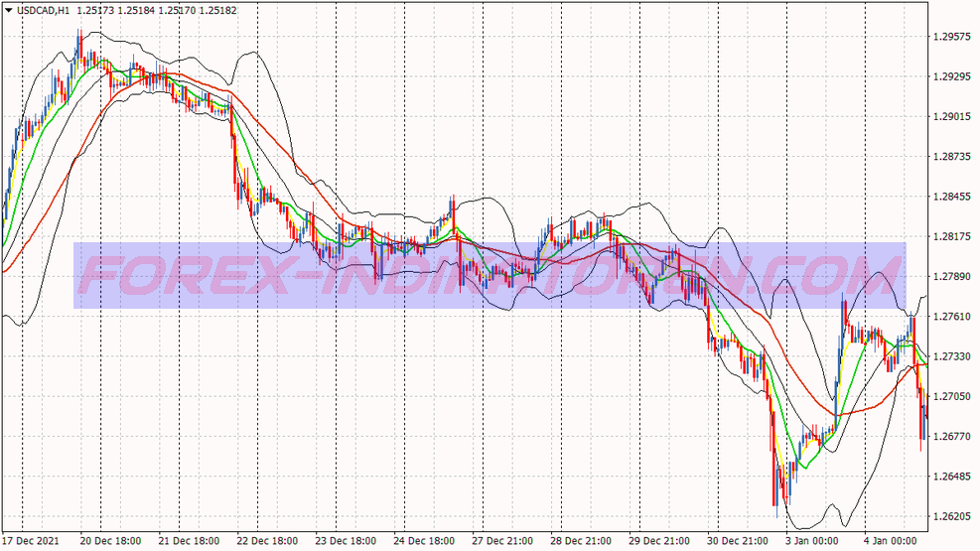Click the 24 Dec 18:00 time label
Image resolution: width=980 pixels, height=551 pixels.
point(424,540)
